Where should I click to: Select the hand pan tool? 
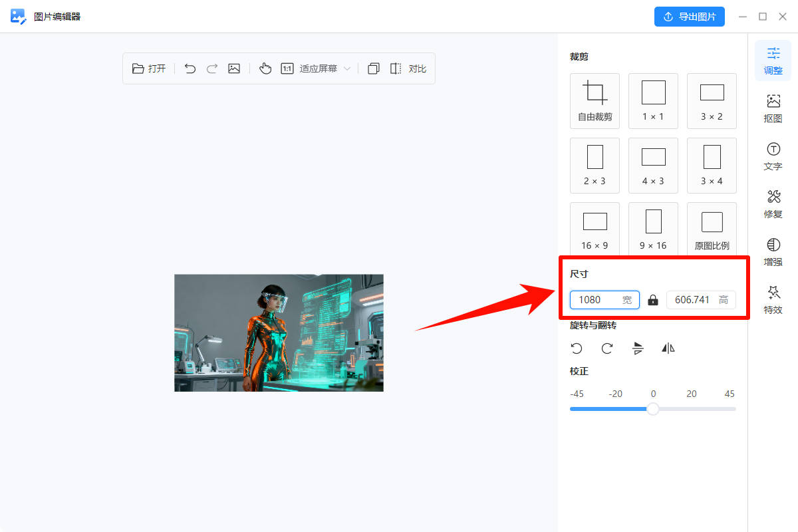(x=265, y=68)
